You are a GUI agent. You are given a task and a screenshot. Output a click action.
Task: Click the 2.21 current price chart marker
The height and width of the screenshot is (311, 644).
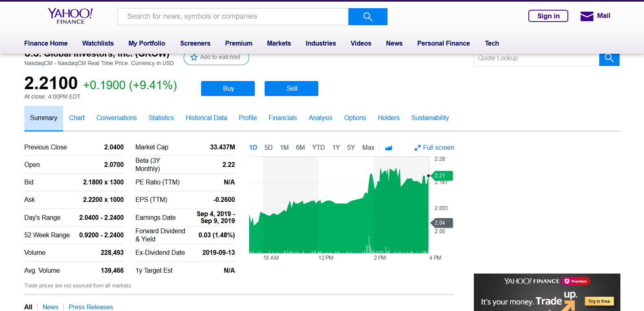(x=442, y=176)
